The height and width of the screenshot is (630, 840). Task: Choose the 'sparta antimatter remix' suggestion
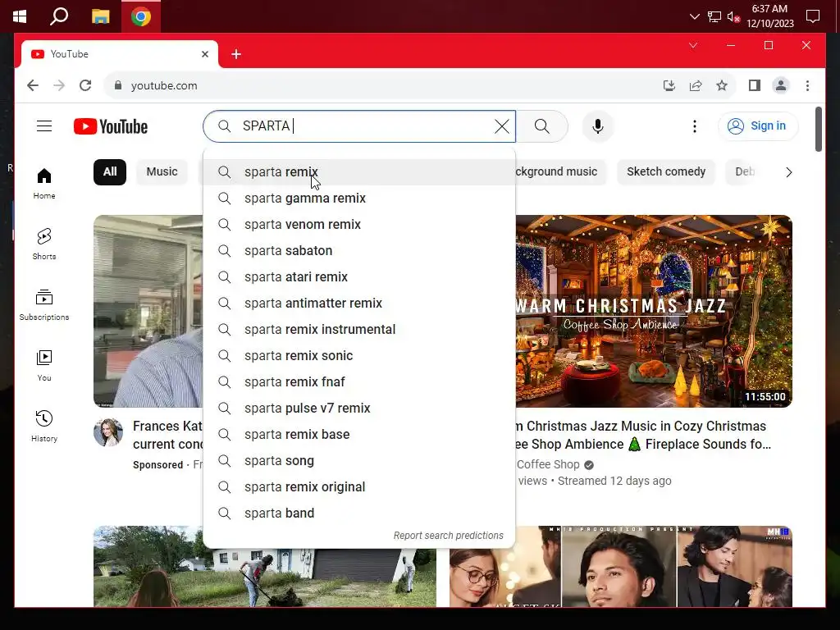359,304
